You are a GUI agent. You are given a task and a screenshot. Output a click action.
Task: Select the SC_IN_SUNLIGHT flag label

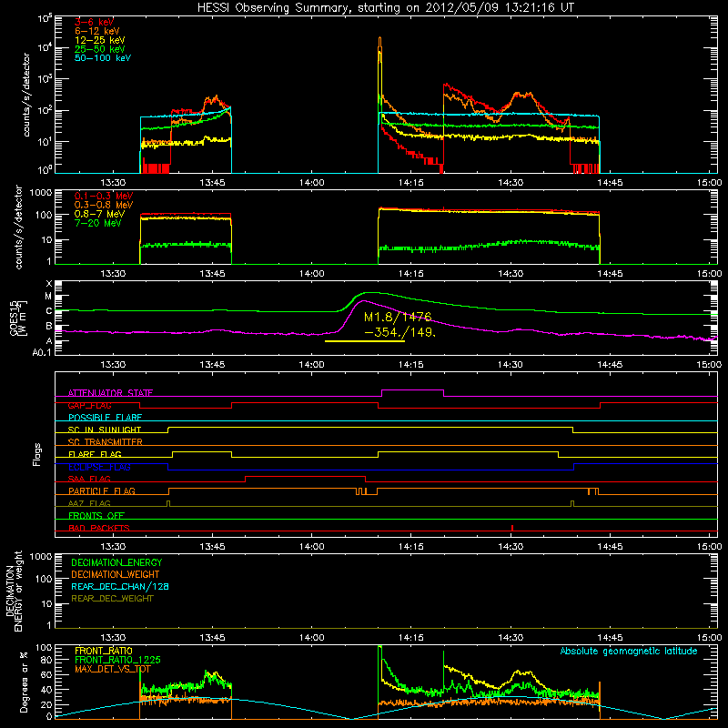click(x=105, y=430)
